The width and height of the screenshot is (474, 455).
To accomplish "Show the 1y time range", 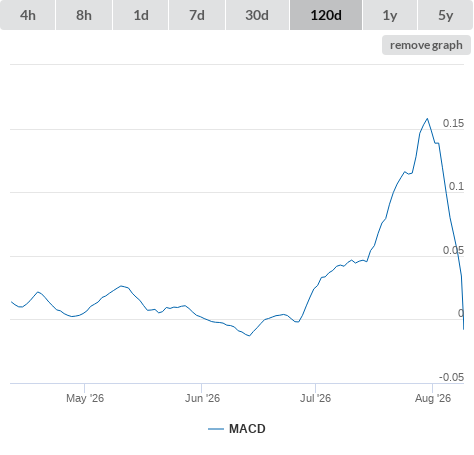I will (x=390, y=15).
